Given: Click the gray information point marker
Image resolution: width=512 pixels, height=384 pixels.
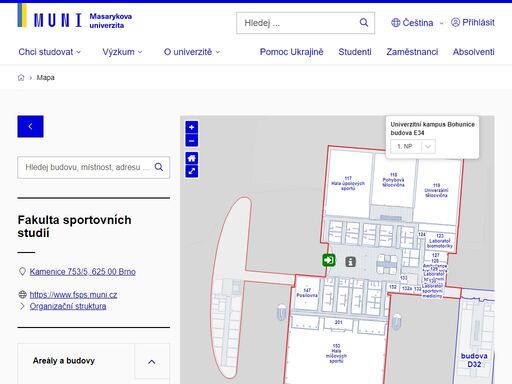Looking at the screenshot, I should [350, 262].
